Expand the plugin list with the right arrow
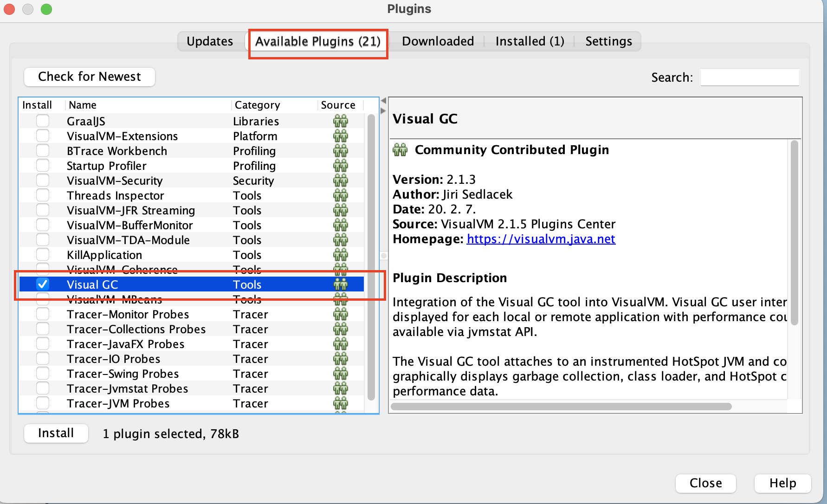The height and width of the screenshot is (504, 827). (383, 111)
